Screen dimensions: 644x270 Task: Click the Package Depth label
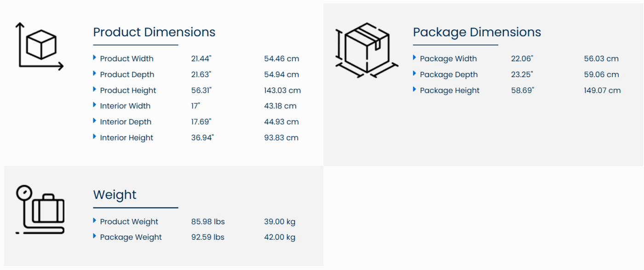[x=448, y=74]
